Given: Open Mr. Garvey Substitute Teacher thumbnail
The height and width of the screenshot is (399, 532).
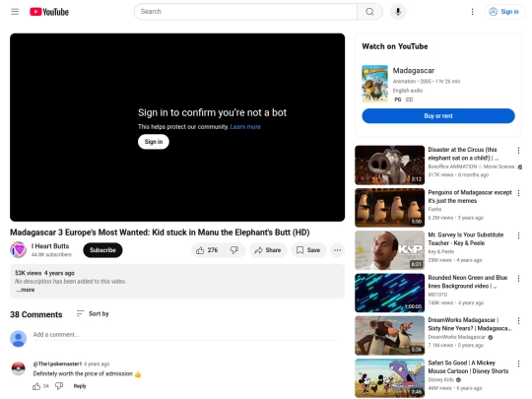Looking at the screenshot, I should (x=389, y=250).
